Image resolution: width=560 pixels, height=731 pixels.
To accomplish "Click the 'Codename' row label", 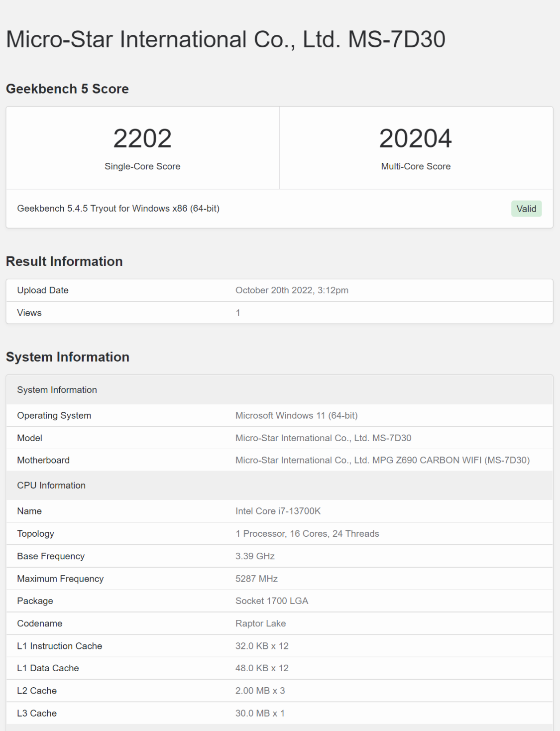I will click(40, 623).
